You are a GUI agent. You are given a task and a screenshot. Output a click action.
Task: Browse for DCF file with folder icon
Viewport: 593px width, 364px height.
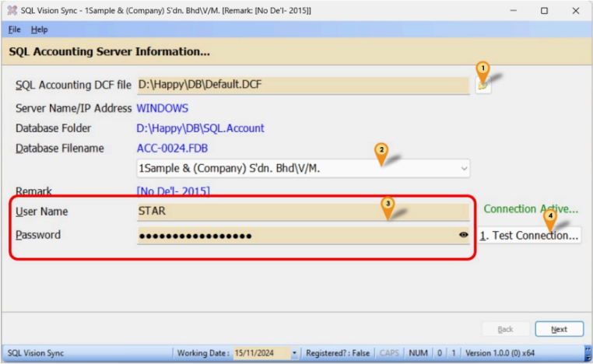(483, 85)
